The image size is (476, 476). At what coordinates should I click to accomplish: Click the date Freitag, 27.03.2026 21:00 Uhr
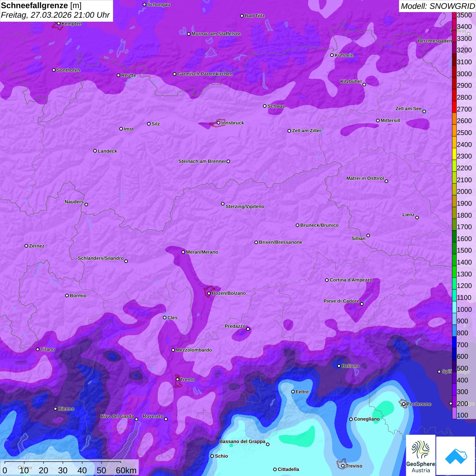(x=55, y=15)
